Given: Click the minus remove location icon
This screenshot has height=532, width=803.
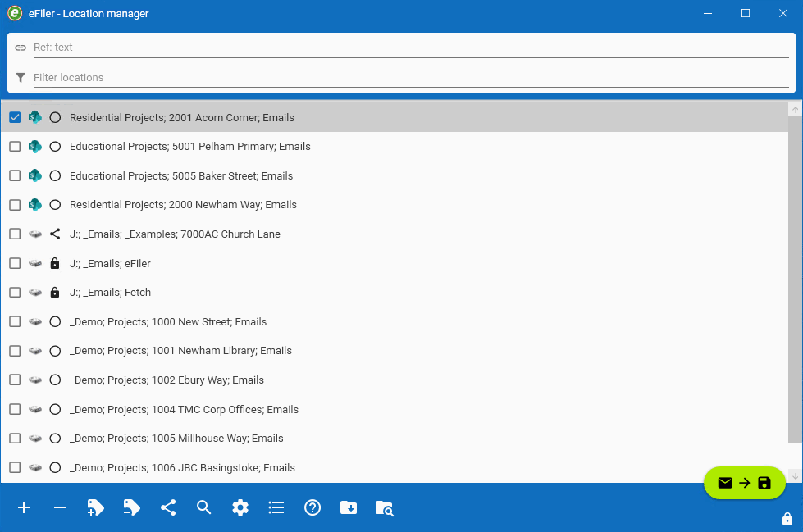Looking at the screenshot, I should click(x=60, y=507).
